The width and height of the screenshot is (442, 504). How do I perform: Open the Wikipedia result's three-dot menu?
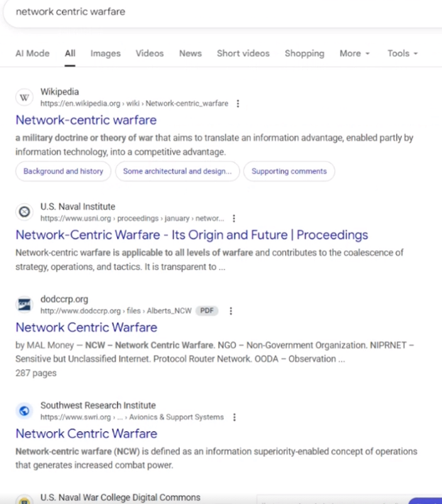(x=238, y=104)
